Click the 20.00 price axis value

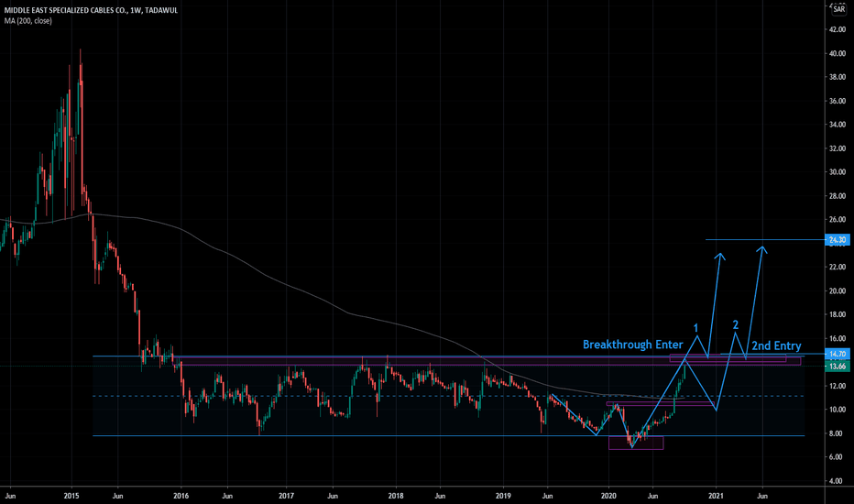click(x=838, y=291)
